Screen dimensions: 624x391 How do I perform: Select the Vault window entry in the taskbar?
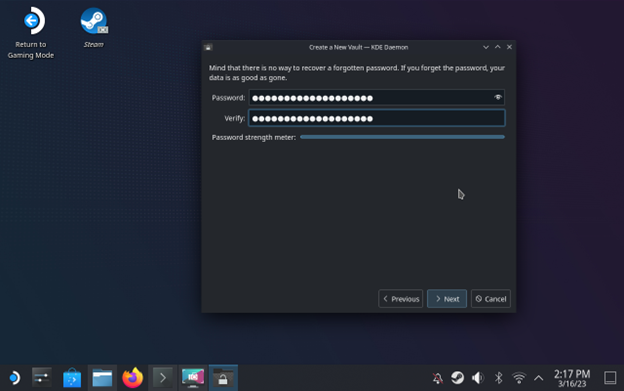[x=223, y=377]
